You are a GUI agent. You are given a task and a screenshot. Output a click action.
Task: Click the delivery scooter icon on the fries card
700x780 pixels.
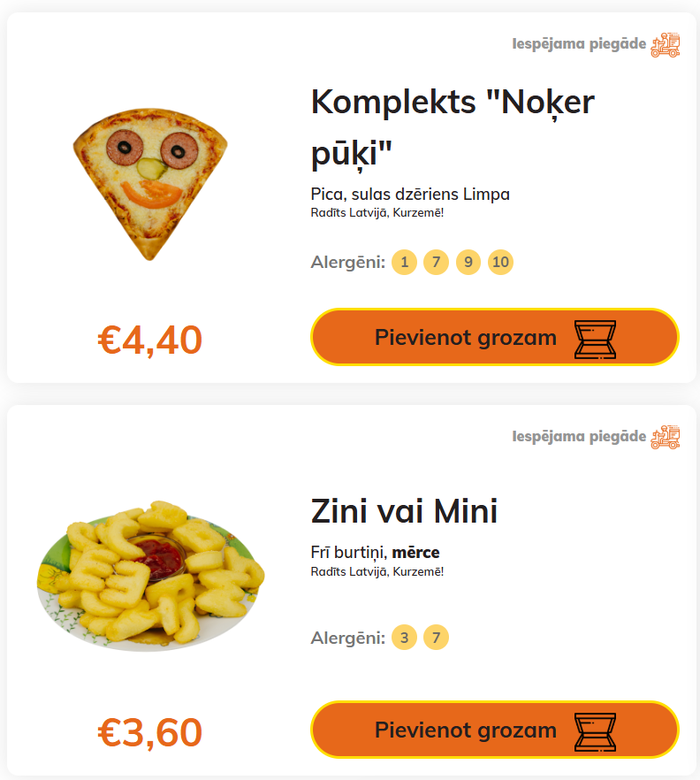(x=666, y=437)
